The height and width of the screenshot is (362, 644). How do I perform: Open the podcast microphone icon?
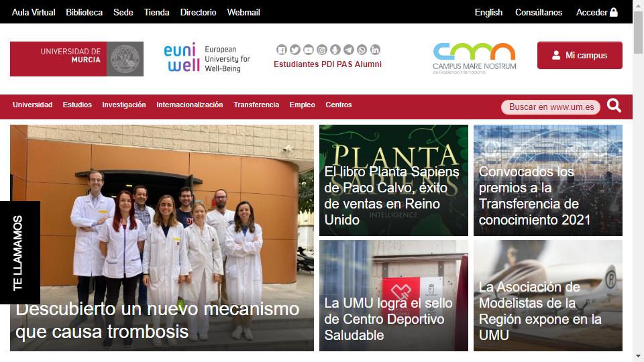[335, 50]
